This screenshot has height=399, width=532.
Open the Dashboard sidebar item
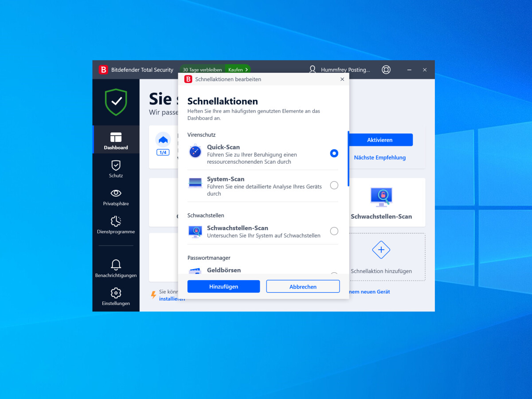(116, 140)
